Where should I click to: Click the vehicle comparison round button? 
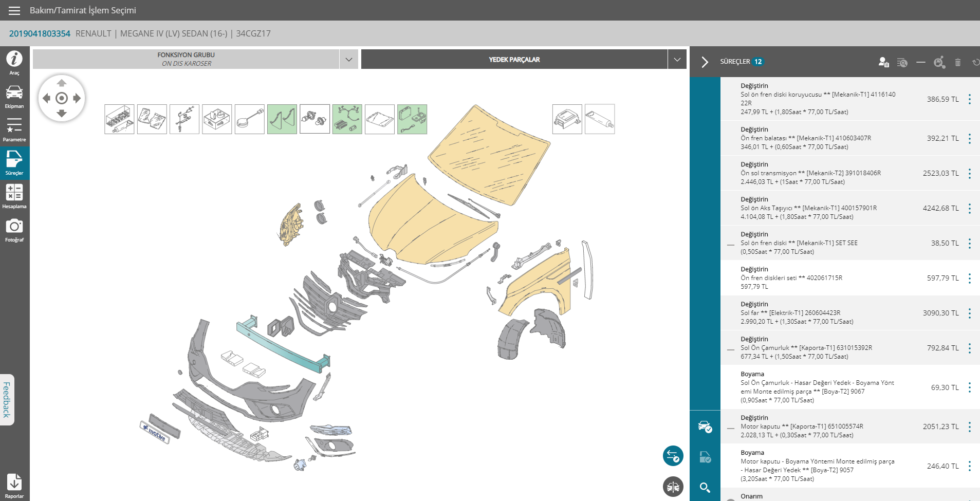tap(673, 486)
